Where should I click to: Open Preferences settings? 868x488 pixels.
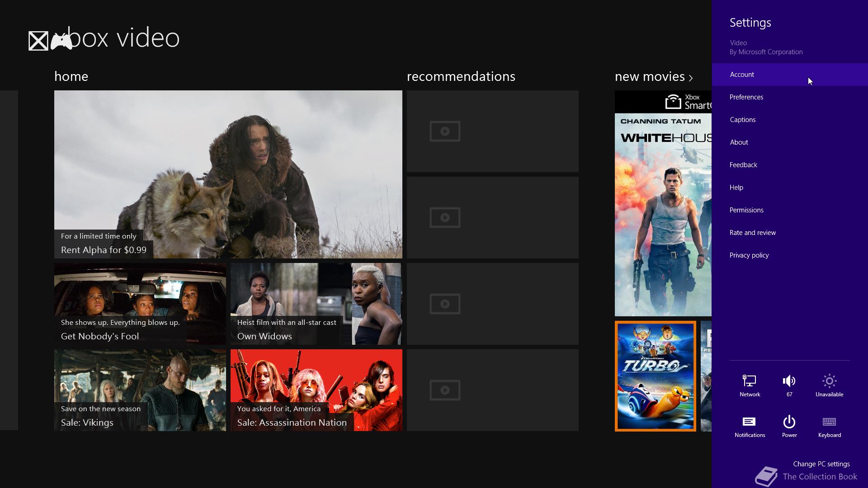click(790, 97)
